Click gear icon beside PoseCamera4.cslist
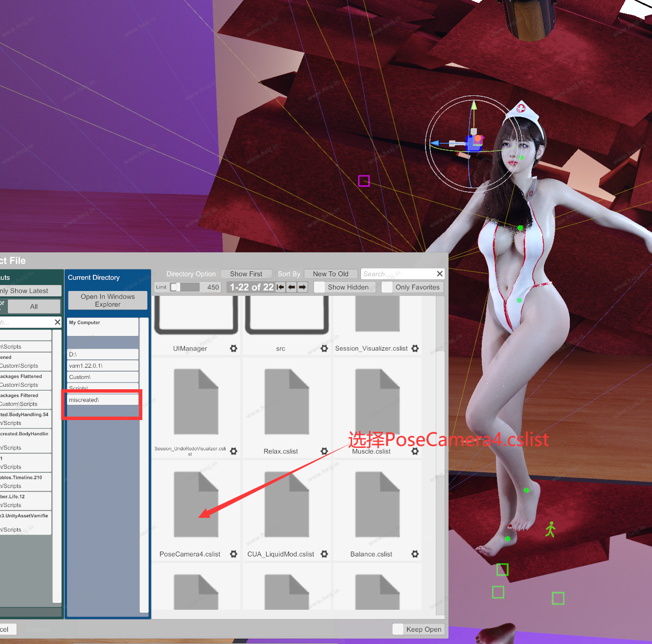This screenshot has height=644, width=652. click(234, 554)
